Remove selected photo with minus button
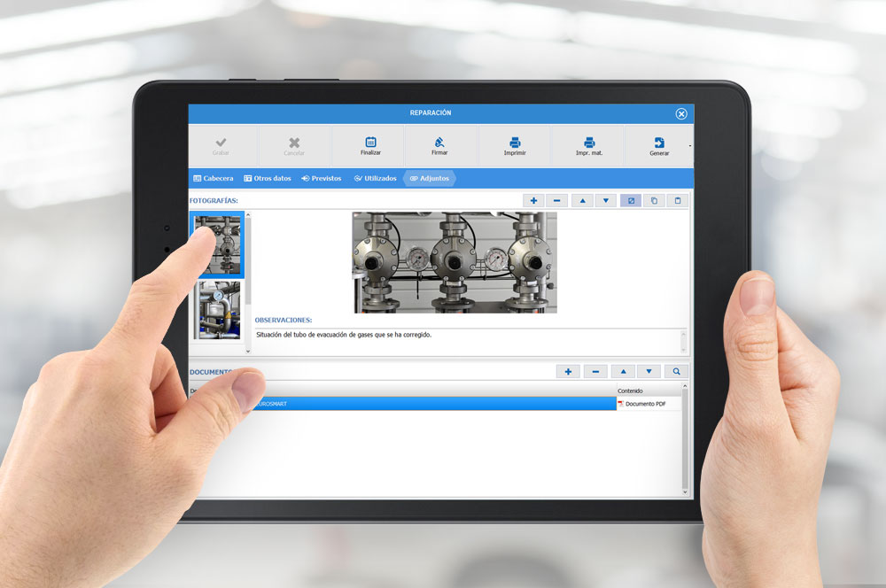The image size is (886, 588). coord(557,201)
